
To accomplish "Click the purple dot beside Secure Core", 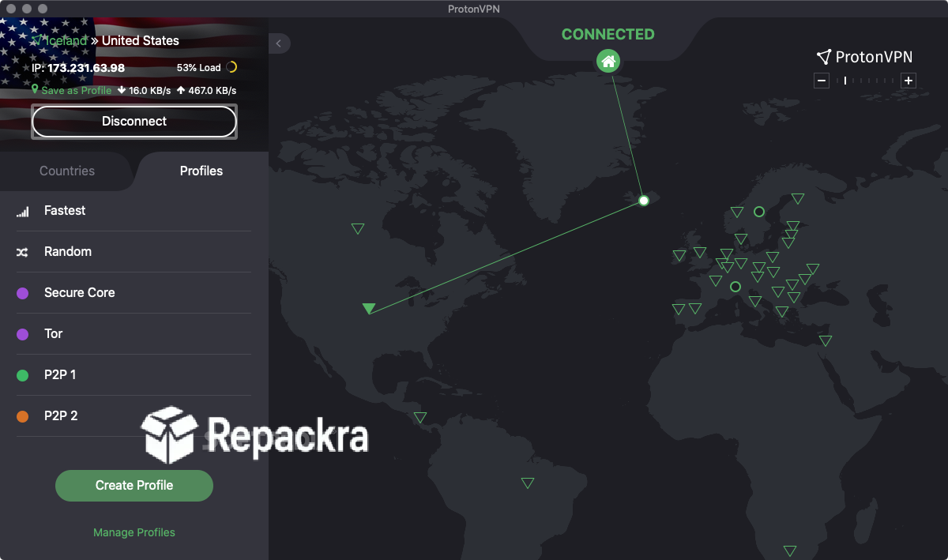I will [x=23, y=293].
